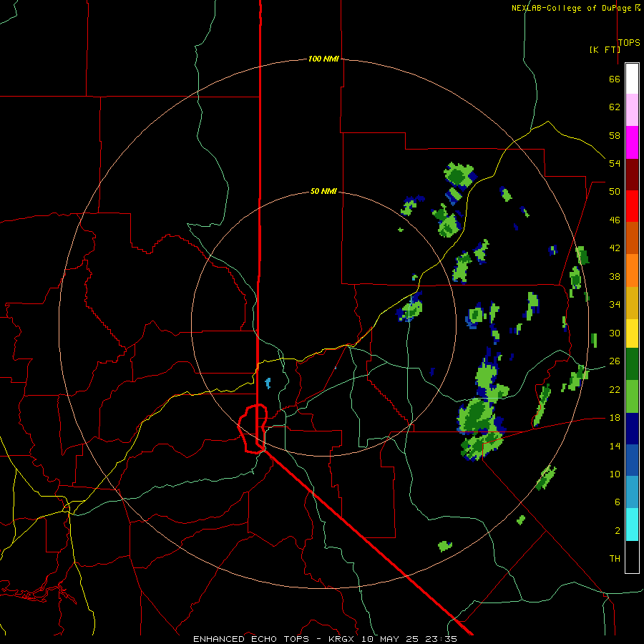Click the 18 value on the legend
Viewport: 644px width, 644px height.
point(615,417)
